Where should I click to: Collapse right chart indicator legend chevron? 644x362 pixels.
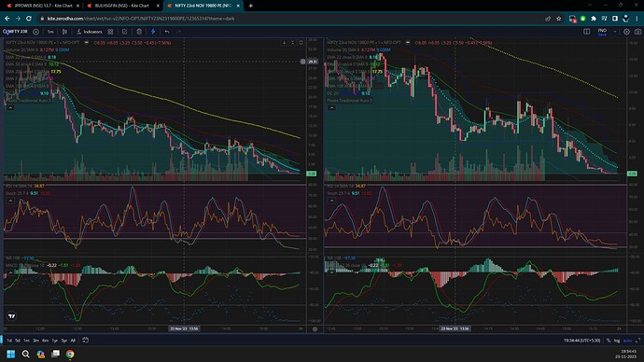coord(331,107)
